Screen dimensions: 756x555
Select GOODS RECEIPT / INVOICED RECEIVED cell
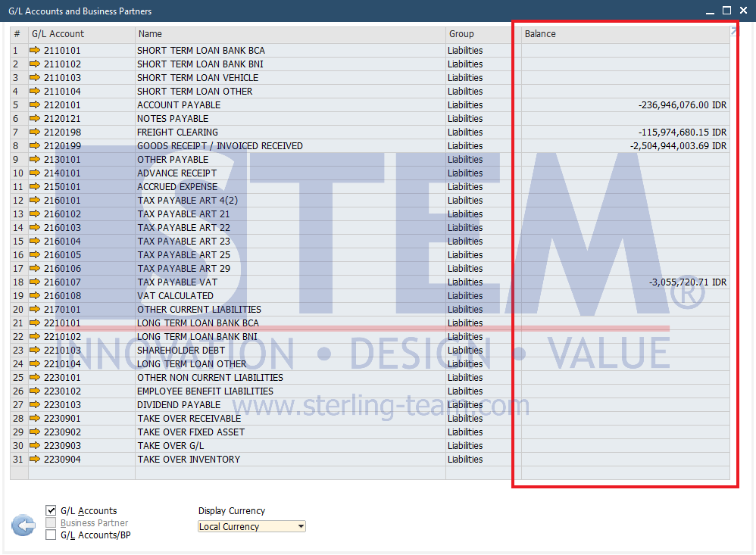tap(290, 145)
